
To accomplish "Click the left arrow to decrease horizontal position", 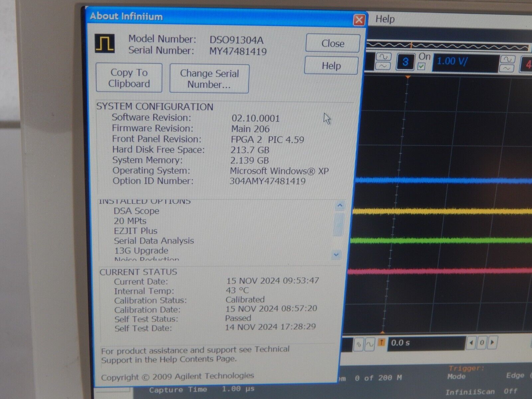I will pos(472,343).
